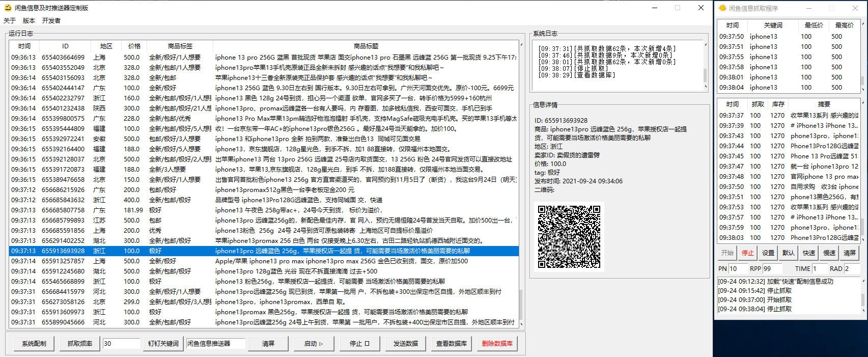Viewport: 868px width, 357px height.
Task: Select row with ID 655402444147
Action: point(264,88)
